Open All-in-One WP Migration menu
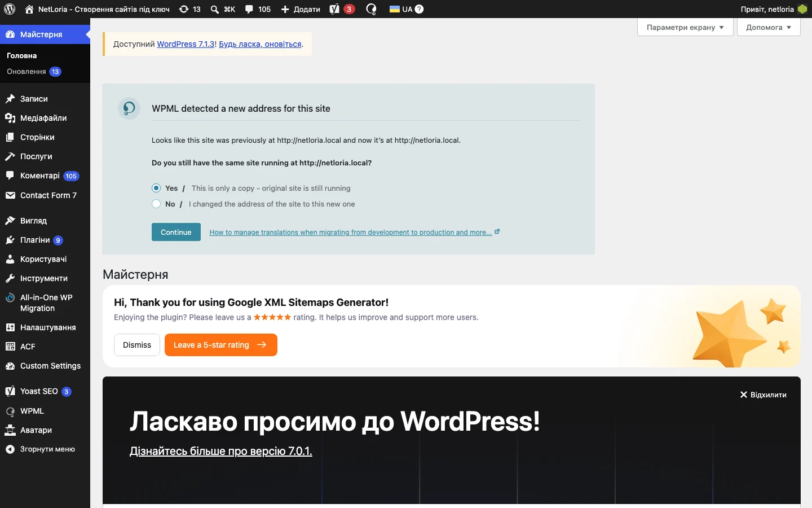812x508 pixels. pyautogui.click(x=45, y=303)
